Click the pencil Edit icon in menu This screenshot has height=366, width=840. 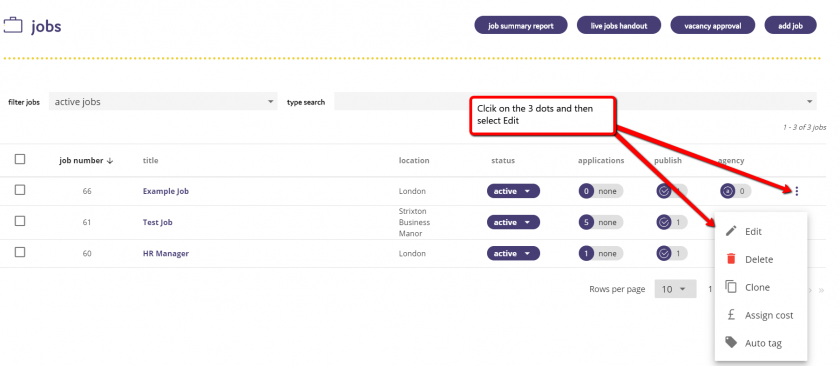(731, 231)
